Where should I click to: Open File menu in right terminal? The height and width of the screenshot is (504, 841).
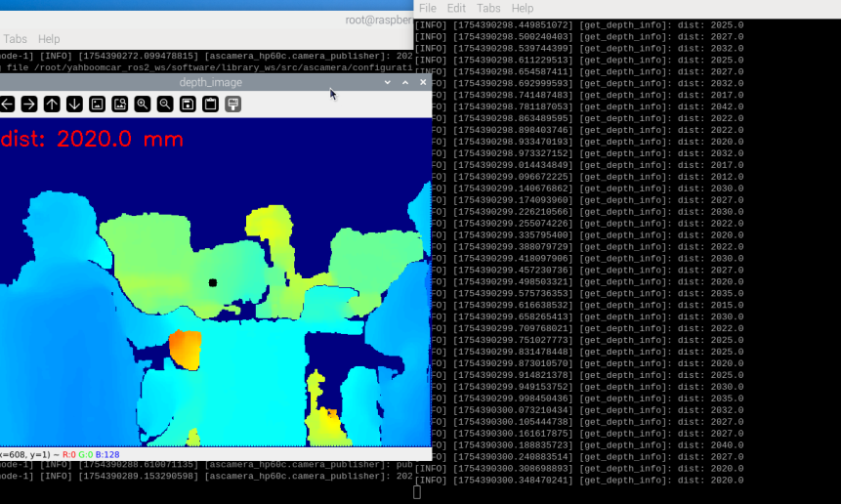(428, 8)
